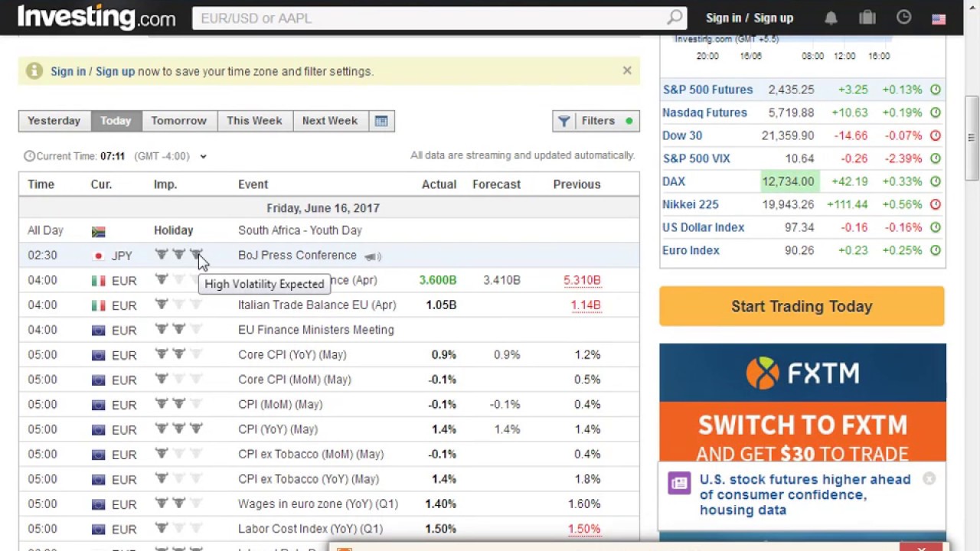Click the search input field
Screen dimensions: 980x551
pyautogui.click(x=429, y=18)
